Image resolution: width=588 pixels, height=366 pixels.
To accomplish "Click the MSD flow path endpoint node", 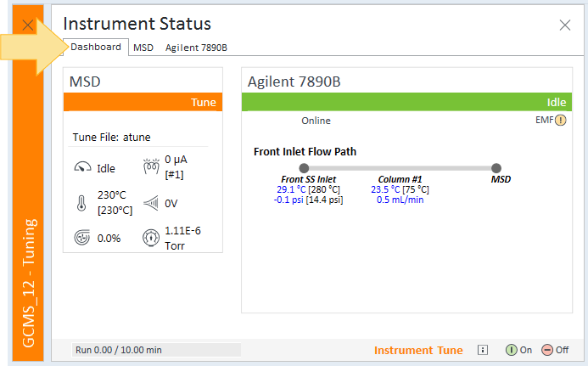I will click(496, 168).
